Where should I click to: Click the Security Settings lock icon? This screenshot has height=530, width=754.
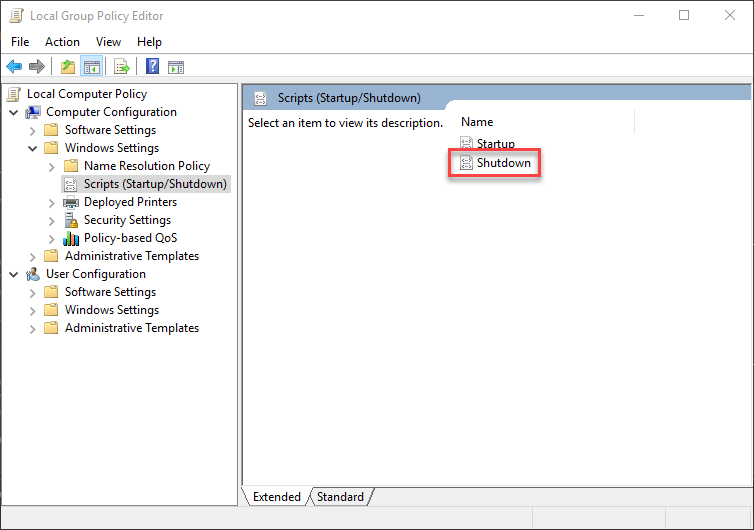coord(71,220)
